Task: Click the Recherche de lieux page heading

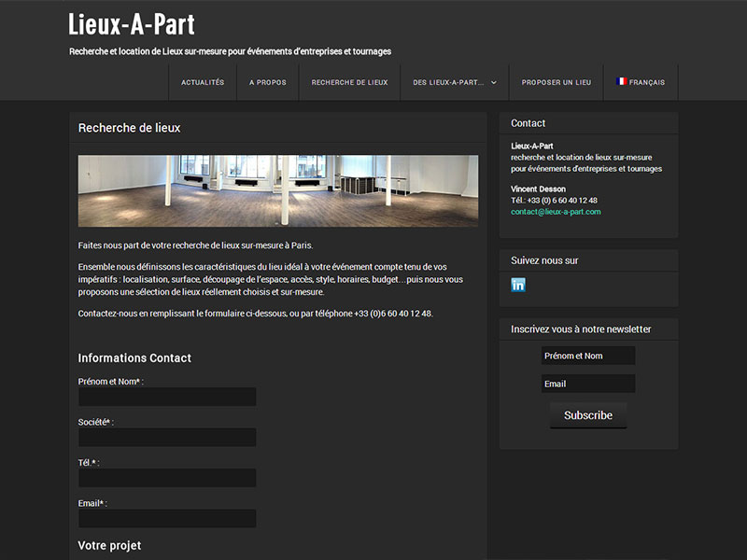Action: pos(129,128)
